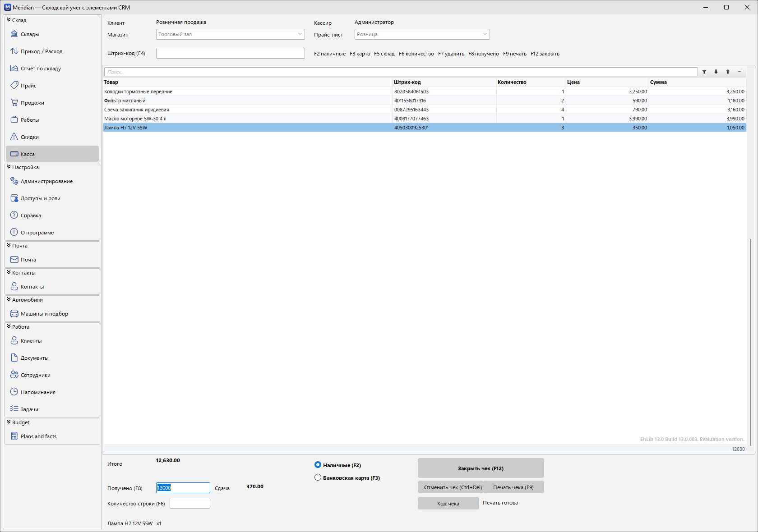Open the Склады warehouse icon

point(14,34)
